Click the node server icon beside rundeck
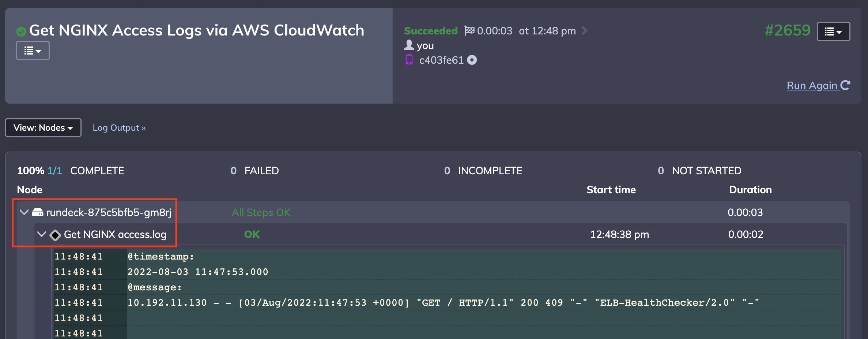Viewport: 868px width, 339px height. (x=38, y=212)
